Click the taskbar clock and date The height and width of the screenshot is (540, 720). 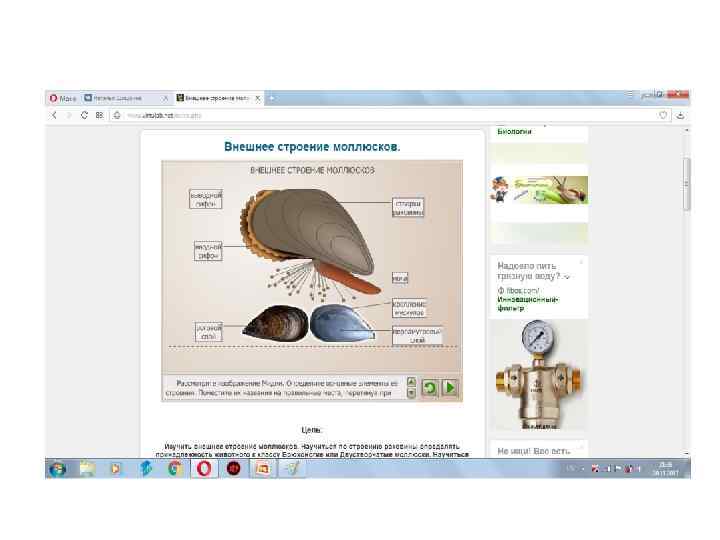[665, 468]
